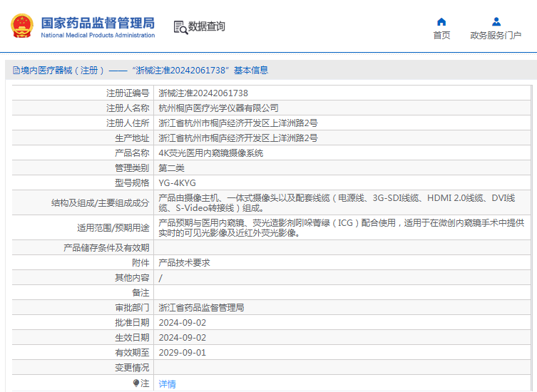
Task: Click the 生产地址 address value
Action: [238, 138]
